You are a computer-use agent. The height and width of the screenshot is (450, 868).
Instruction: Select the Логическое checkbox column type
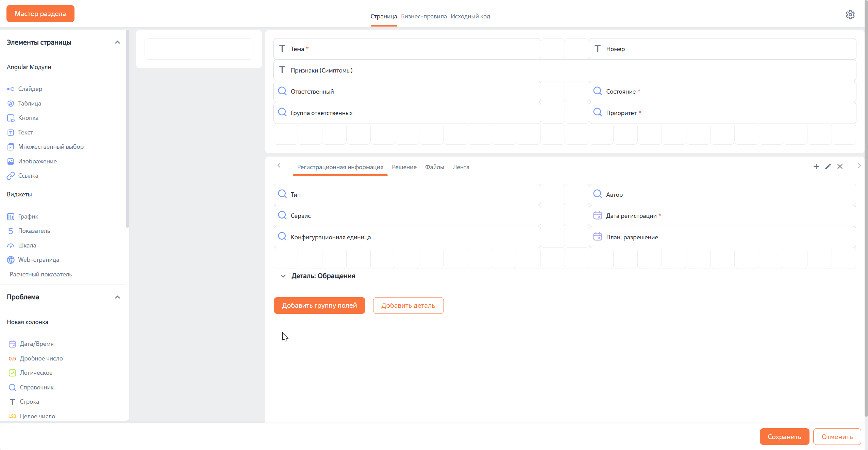click(x=12, y=373)
